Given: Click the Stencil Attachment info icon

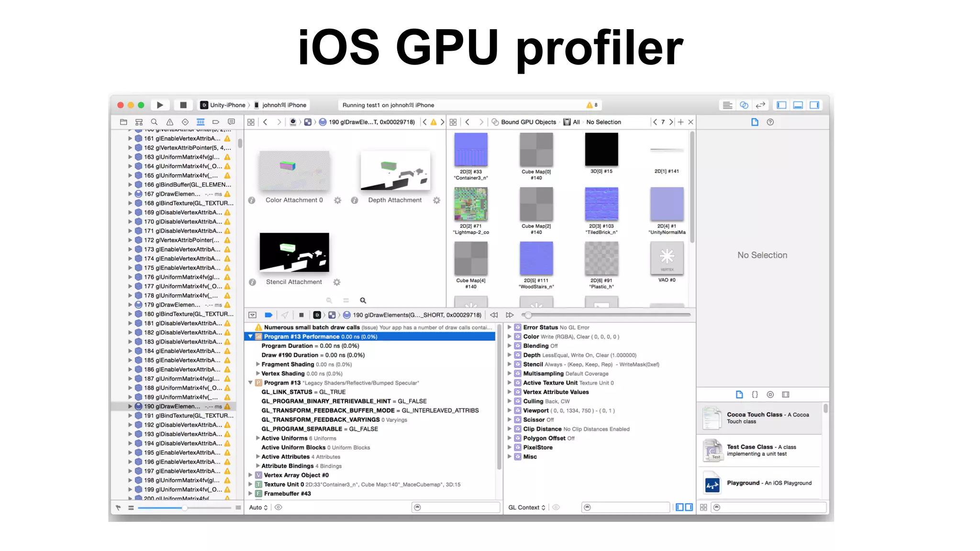Looking at the screenshot, I should point(252,282).
